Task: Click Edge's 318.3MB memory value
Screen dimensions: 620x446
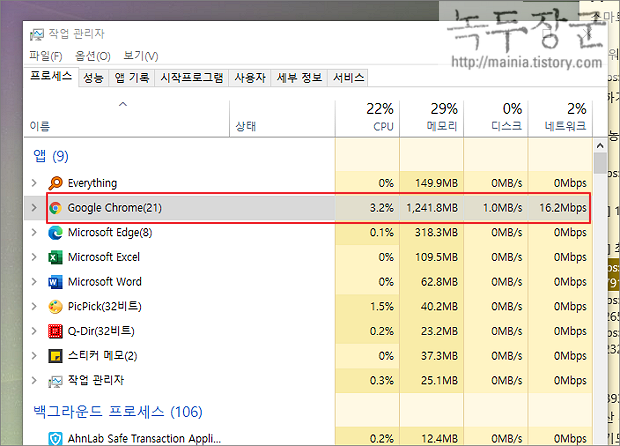Action: pyautogui.click(x=436, y=232)
